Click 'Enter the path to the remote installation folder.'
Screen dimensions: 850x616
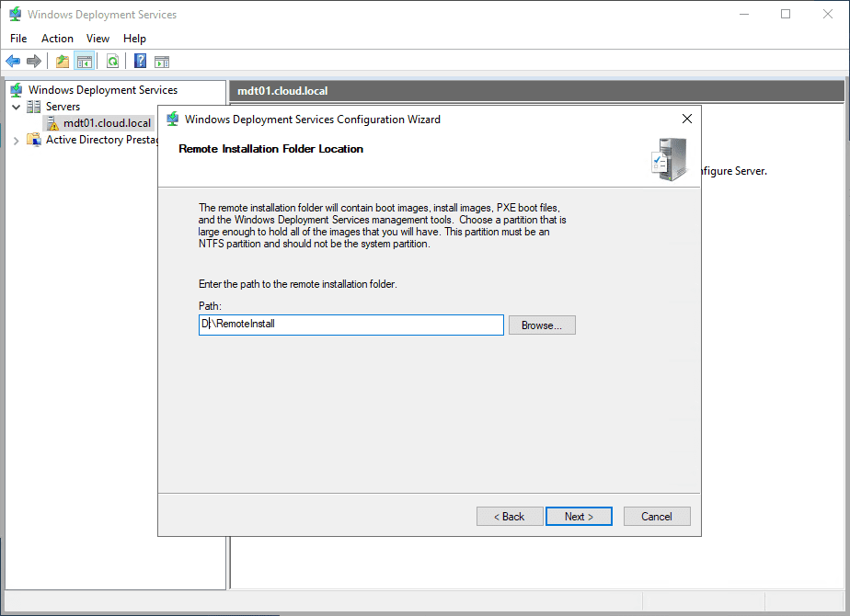pyautogui.click(x=298, y=284)
